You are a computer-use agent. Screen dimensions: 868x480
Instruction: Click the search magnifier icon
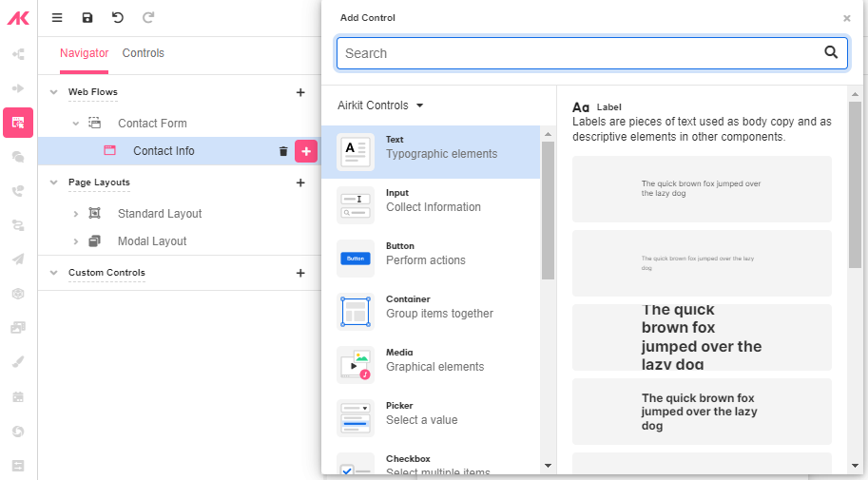(831, 52)
